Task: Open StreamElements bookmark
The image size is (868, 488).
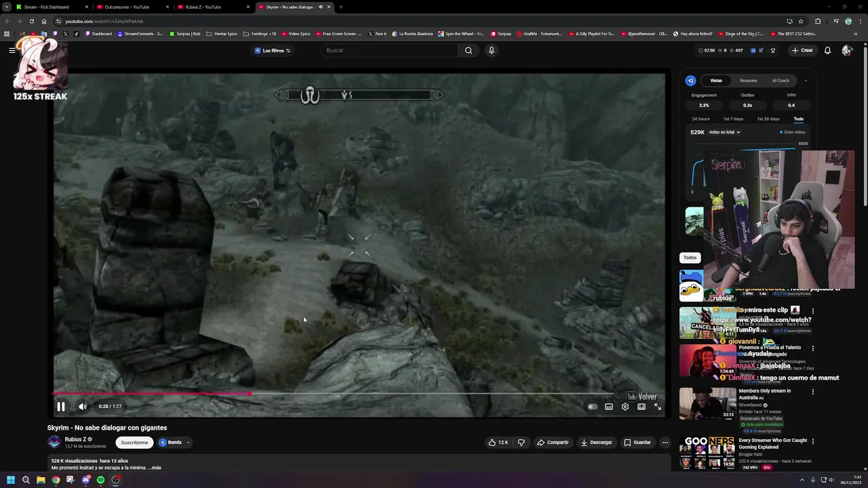Action: pos(140,33)
